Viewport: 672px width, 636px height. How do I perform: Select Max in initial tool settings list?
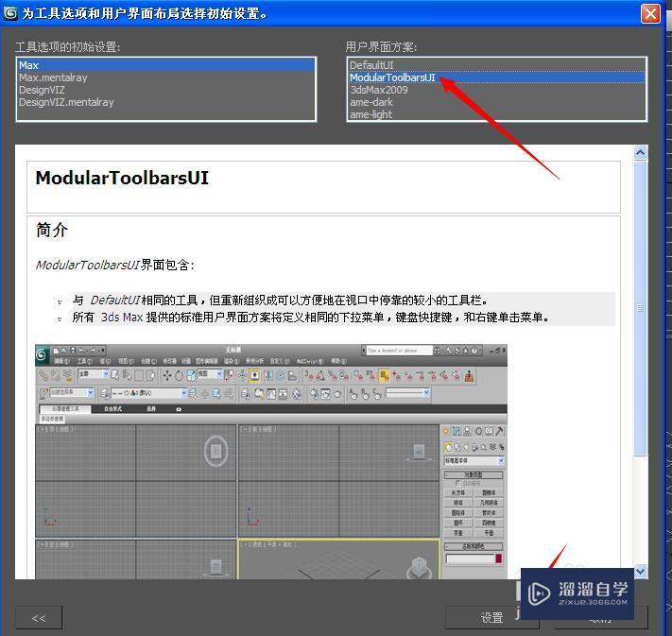click(165, 65)
